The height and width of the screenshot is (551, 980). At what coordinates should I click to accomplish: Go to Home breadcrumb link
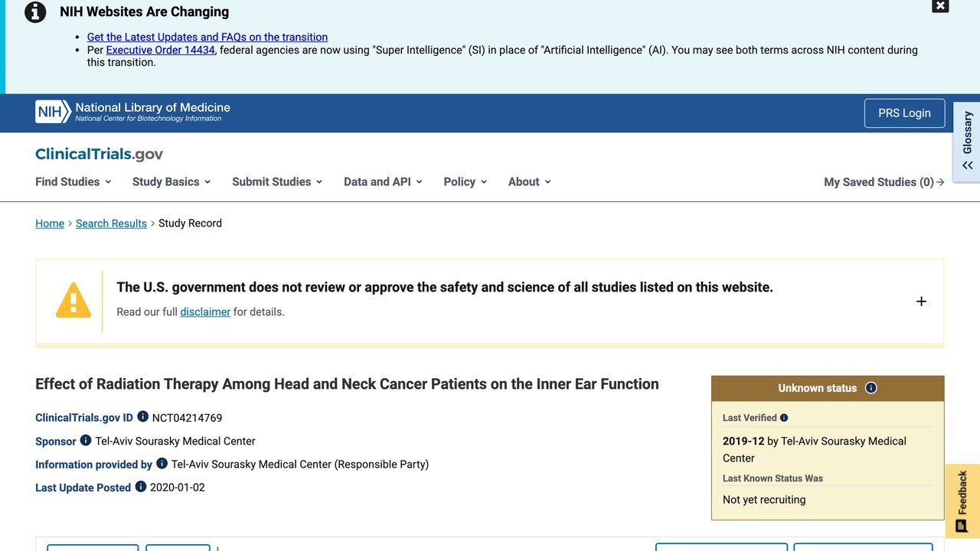(50, 223)
